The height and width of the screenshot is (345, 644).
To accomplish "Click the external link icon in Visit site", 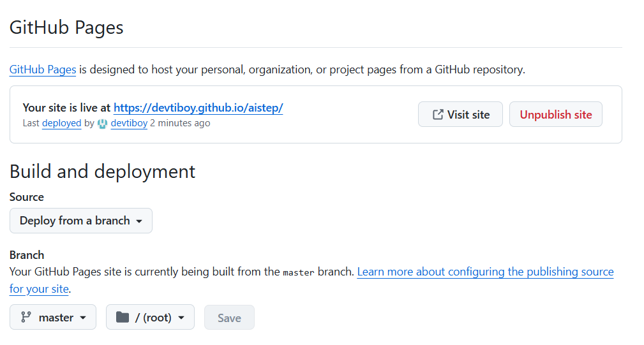I will 438,114.
